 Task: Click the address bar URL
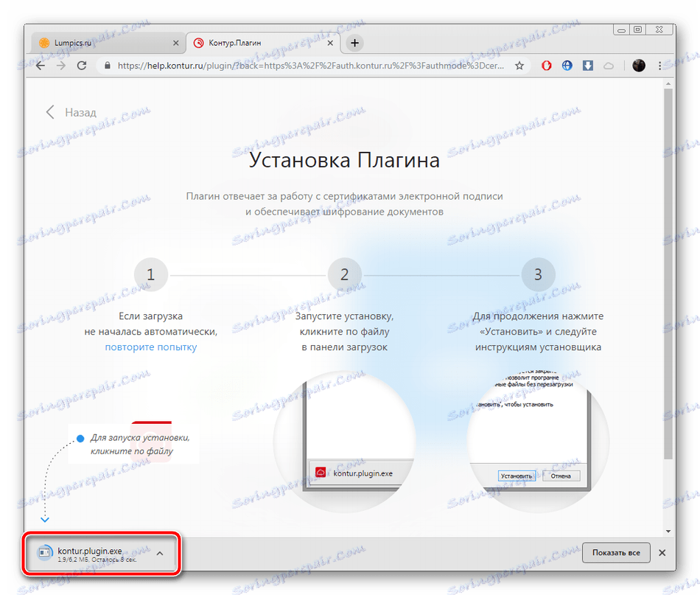coord(311,66)
